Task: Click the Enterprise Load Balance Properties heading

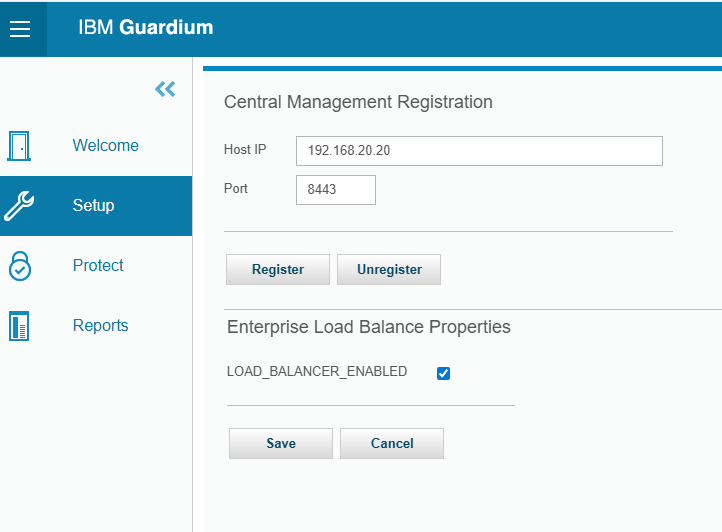Action: [368, 327]
